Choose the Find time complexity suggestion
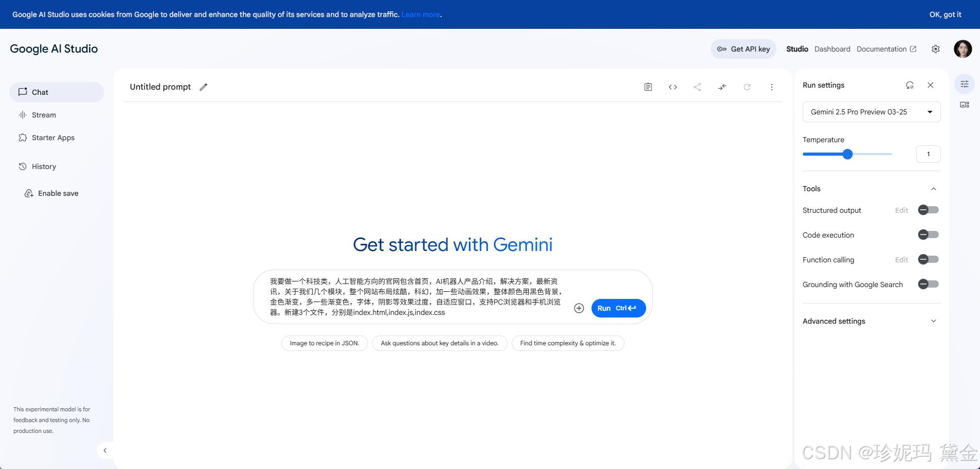980x469 pixels. [568, 343]
